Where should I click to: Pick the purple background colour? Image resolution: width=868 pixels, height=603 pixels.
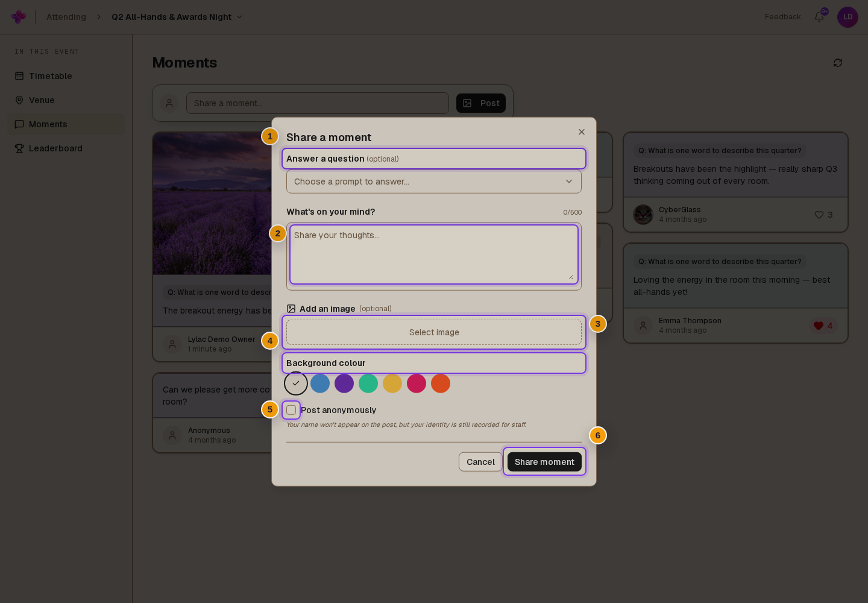click(344, 384)
